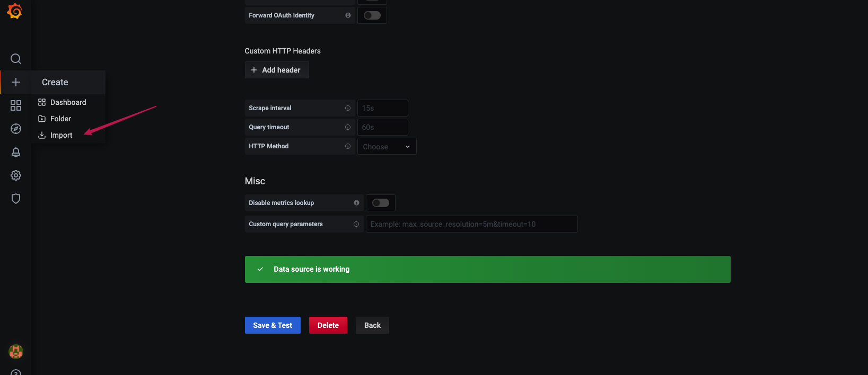868x375 pixels.
Task: Select Import from the Create menu
Action: [x=68, y=135]
